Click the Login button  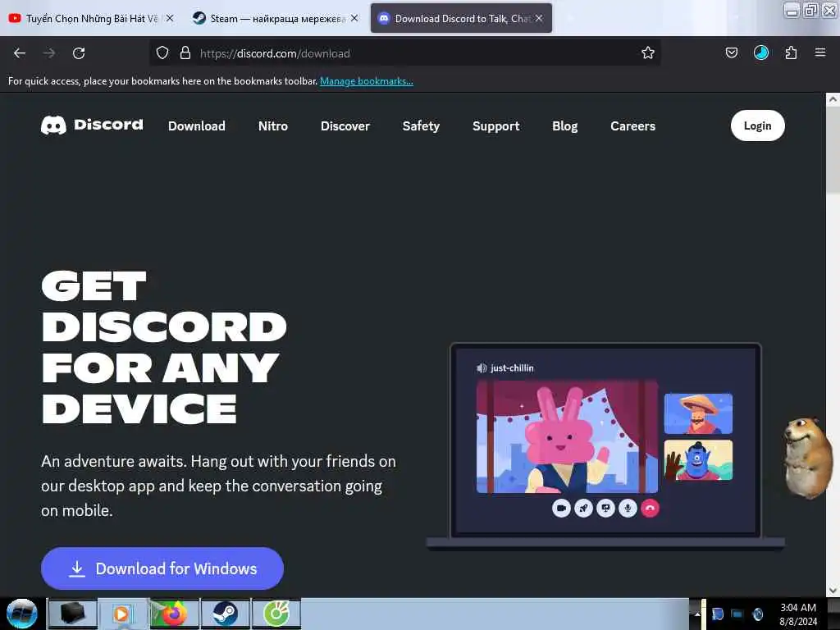coord(757,126)
